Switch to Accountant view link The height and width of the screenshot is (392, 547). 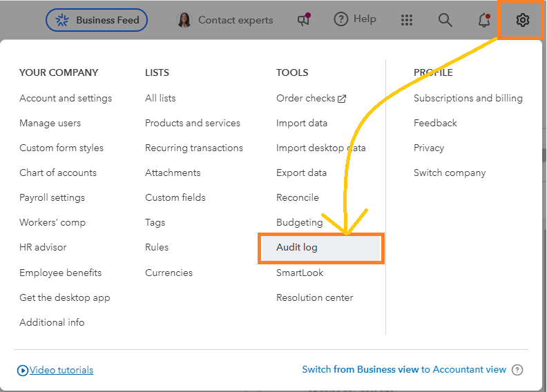(x=404, y=370)
